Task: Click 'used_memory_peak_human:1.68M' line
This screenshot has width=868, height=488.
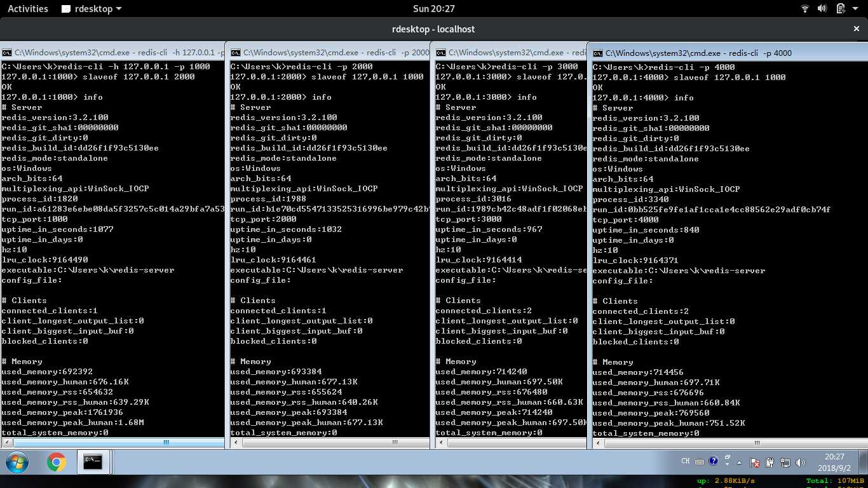Action: tap(72, 423)
